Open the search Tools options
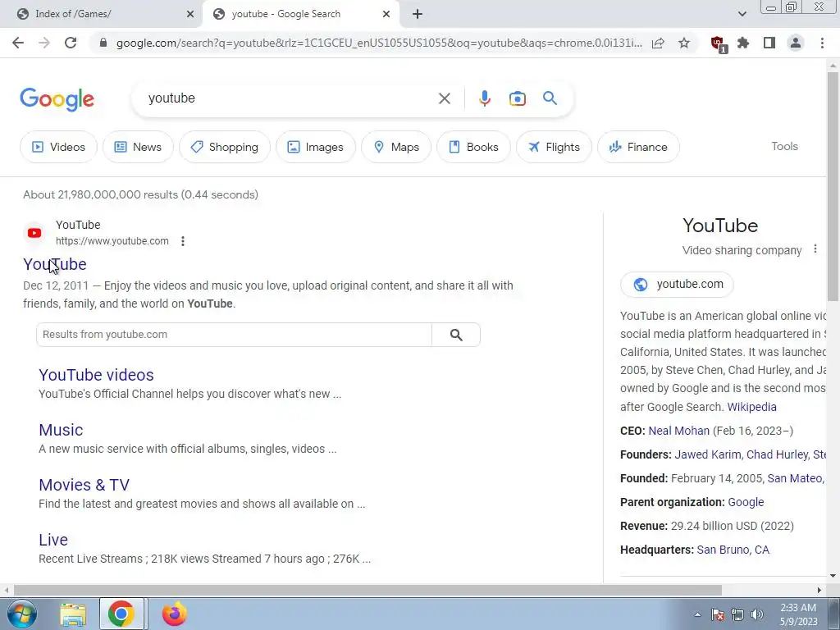 pyautogui.click(x=784, y=146)
